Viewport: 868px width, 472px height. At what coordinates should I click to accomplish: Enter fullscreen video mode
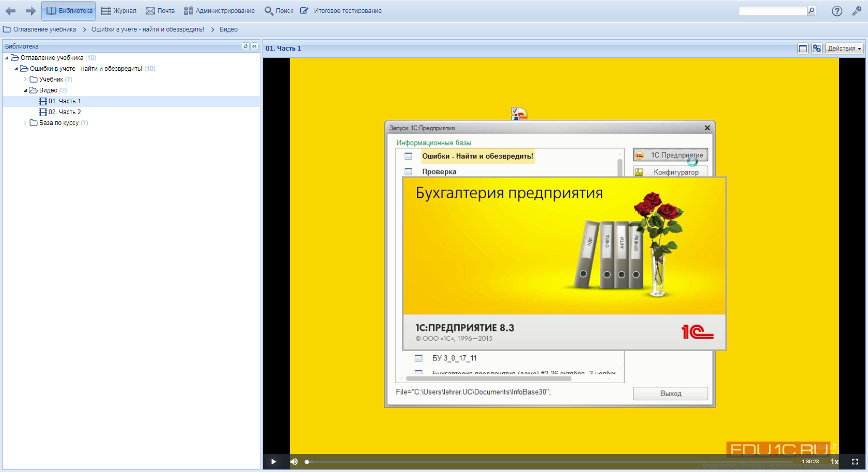point(855,462)
